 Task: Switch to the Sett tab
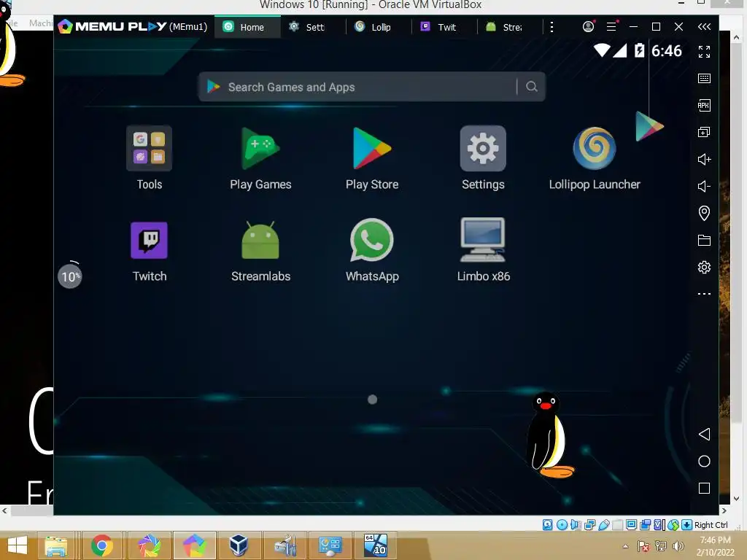point(313,27)
